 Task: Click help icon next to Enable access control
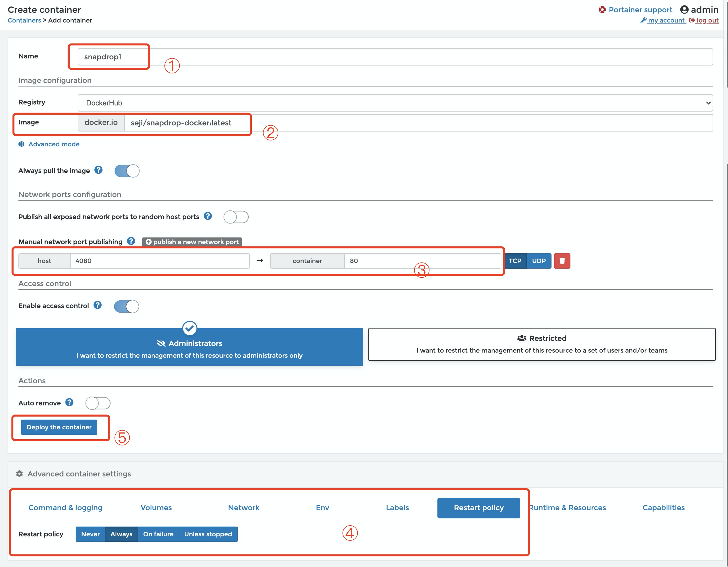97,305
